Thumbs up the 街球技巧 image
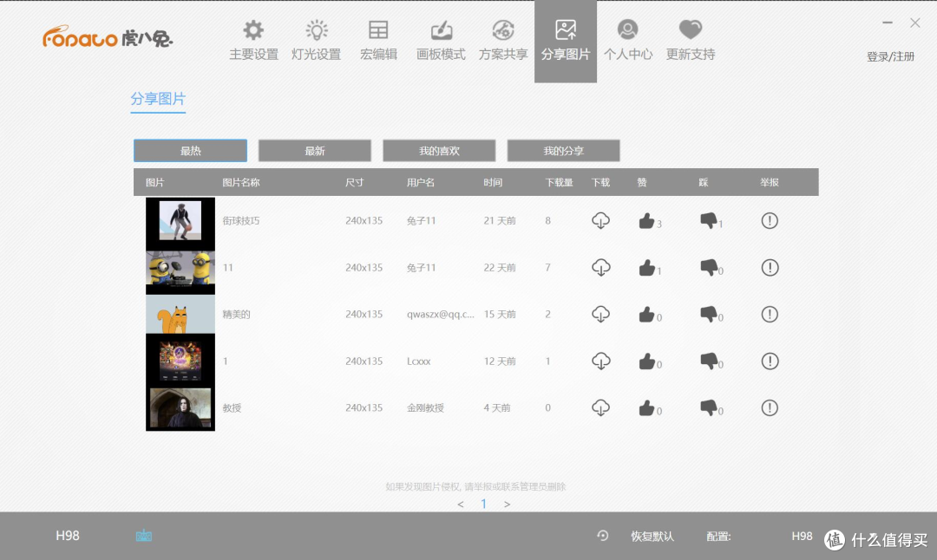This screenshot has height=560, width=937. click(646, 221)
